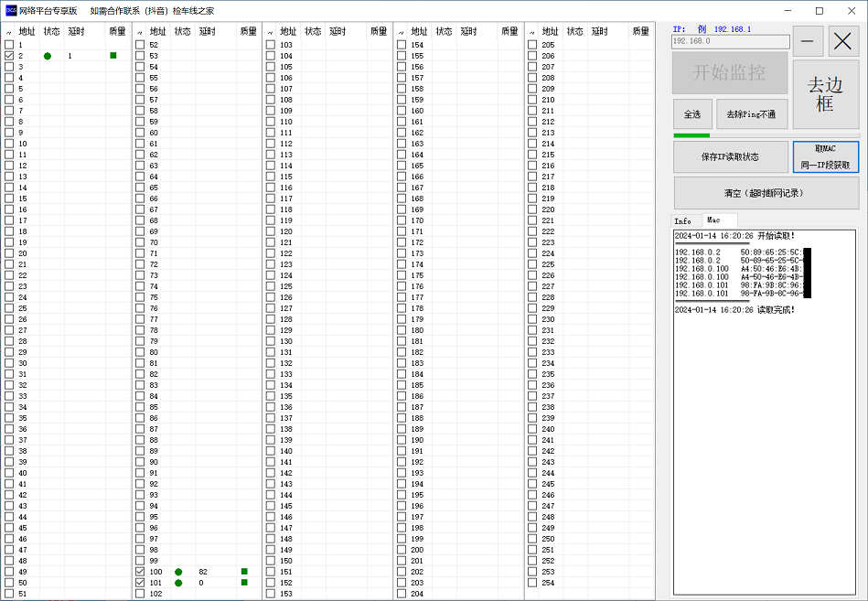Viewport: 868px width, 601px height.
Task: Click the 去除Ping不通 button
Action: click(x=751, y=114)
